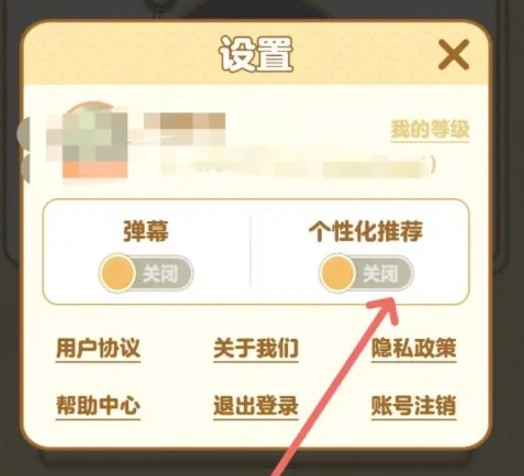Click the 个性化推荐 label text
The image size is (524, 476).
coord(366,231)
